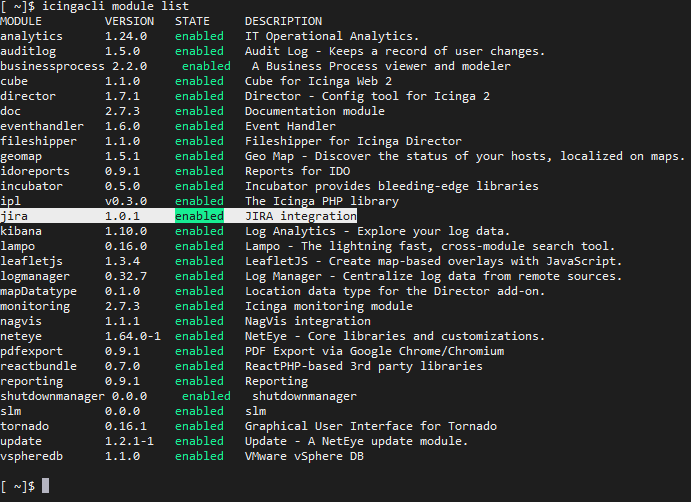Viewport: 691px width, 502px height.
Task: Click 'Audit Log - Keeps a record' description
Action: 395,51
